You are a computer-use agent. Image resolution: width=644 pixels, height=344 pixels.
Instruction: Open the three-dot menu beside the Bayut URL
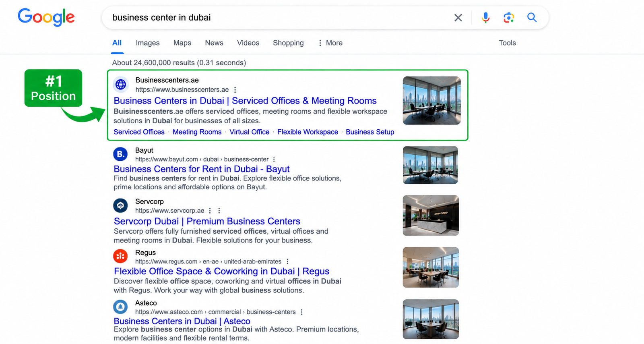274,160
